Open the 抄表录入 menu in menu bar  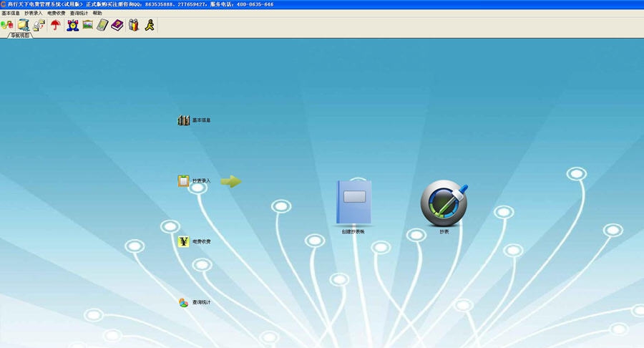pyautogui.click(x=33, y=13)
